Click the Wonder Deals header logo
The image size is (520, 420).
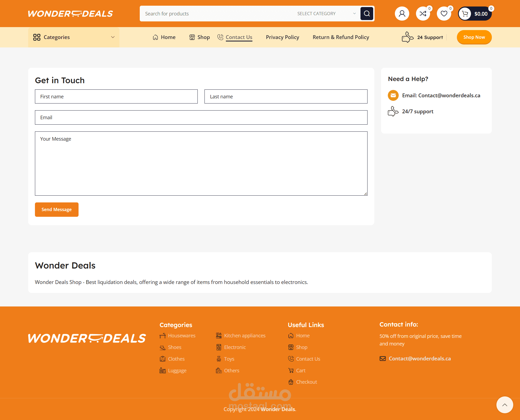(x=70, y=14)
